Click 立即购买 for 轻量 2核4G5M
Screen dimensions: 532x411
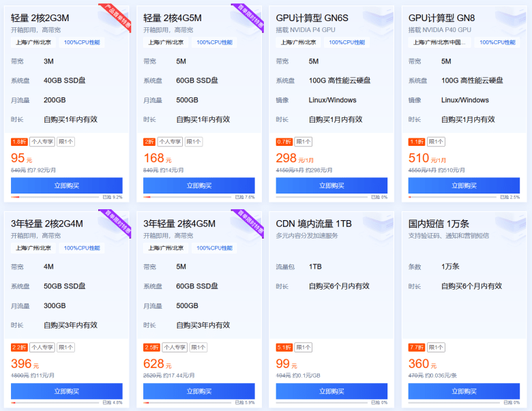click(199, 185)
